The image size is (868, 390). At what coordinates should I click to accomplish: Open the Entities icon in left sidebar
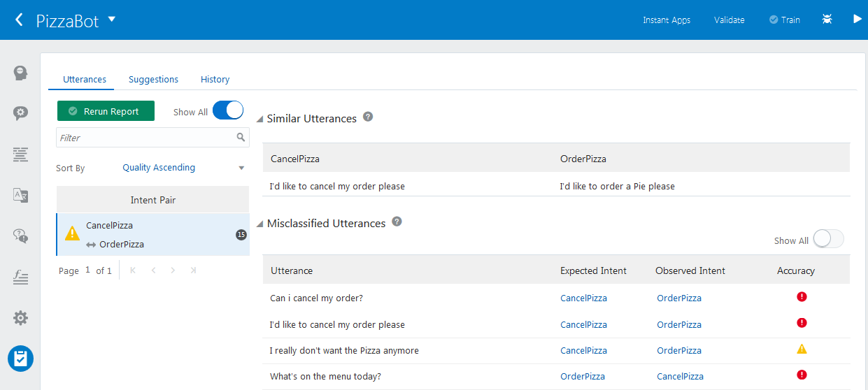pyautogui.click(x=21, y=113)
